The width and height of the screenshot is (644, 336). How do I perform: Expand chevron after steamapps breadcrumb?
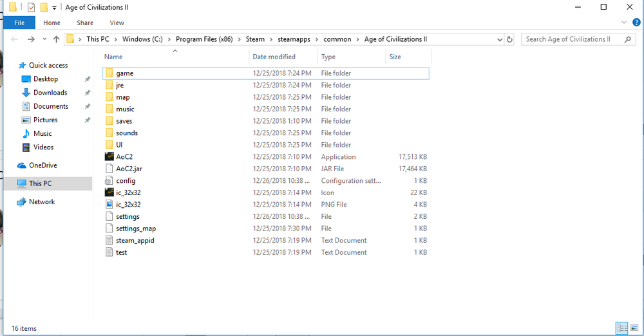(317, 39)
